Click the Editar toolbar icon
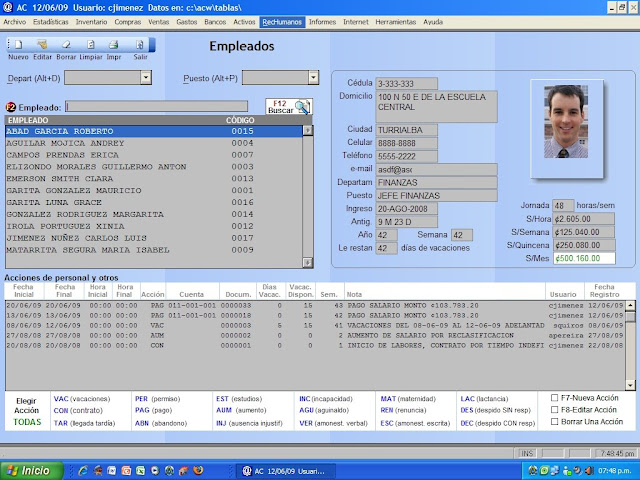 pyautogui.click(x=42, y=44)
